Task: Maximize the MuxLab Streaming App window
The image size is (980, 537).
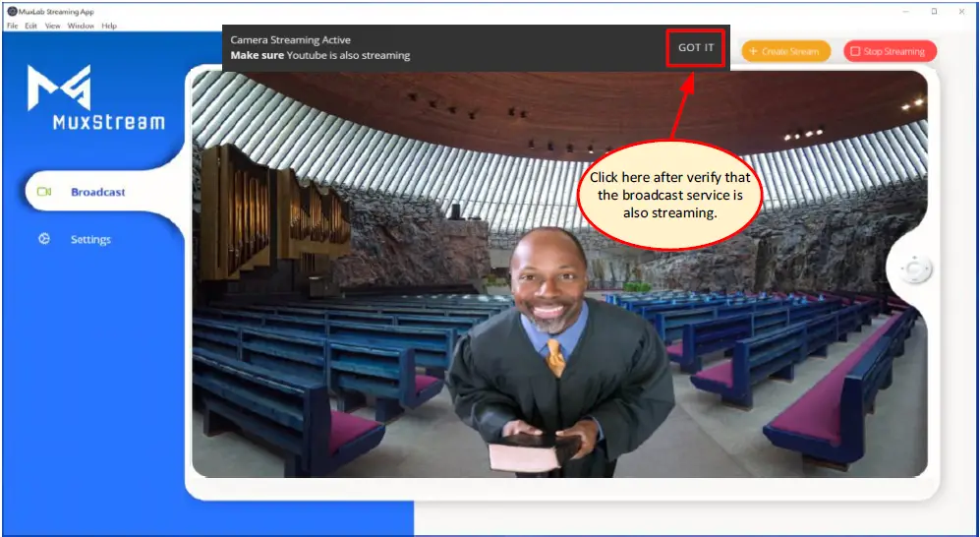Action: click(934, 11)
